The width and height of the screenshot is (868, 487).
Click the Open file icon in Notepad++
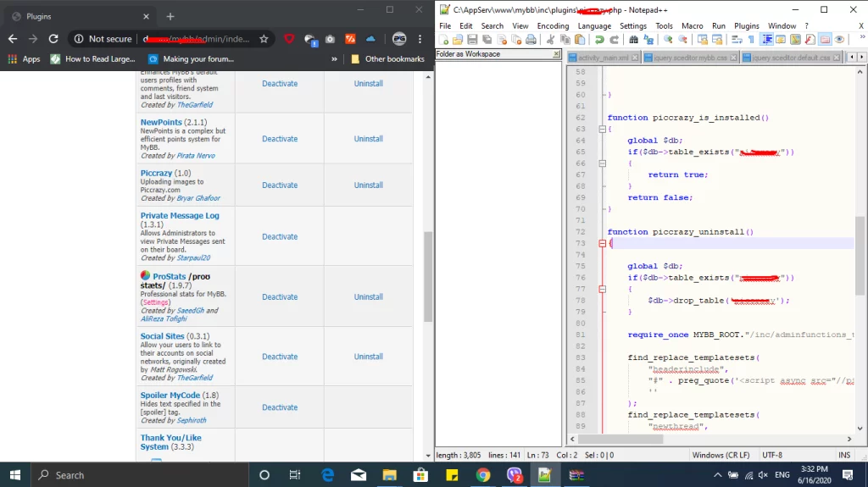pos(458,39)
